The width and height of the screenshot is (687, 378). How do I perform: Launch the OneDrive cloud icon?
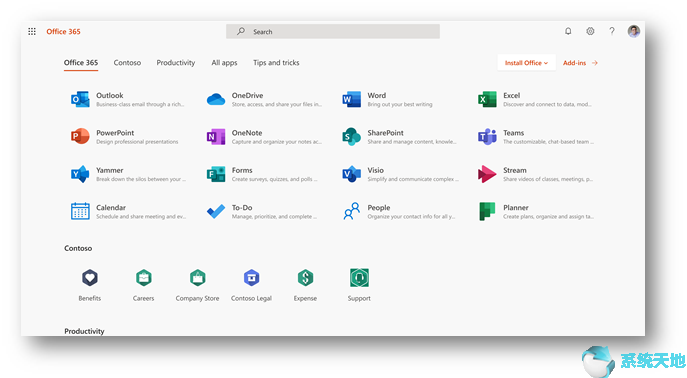click(x=216, y=99)
